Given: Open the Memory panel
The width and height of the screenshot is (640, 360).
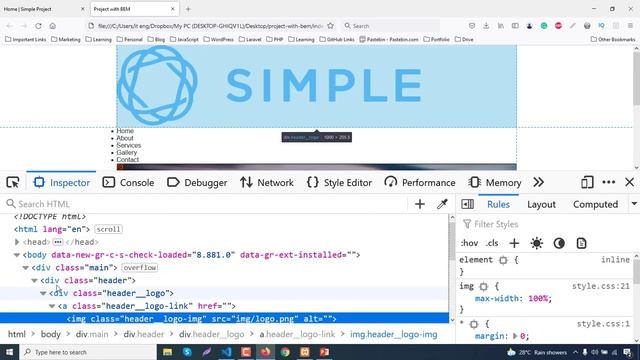Looking at the screenshot, I should [495, 182].
